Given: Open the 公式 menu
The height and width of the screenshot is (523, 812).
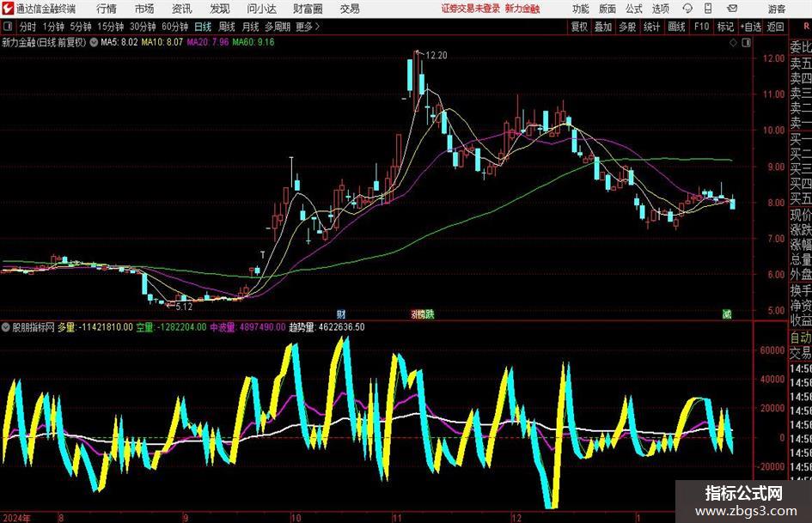Looking at the screenshot, I should (633, 9).
